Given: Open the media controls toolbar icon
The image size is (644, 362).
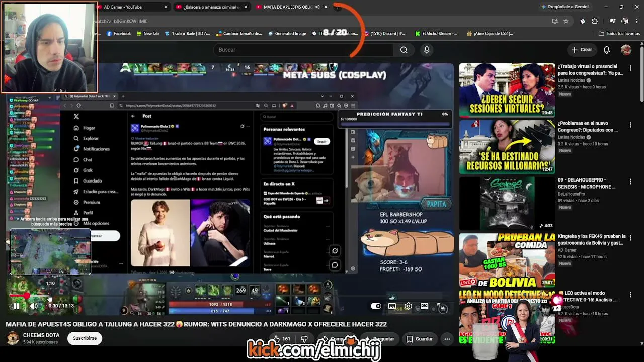Looking at the screenshot, I should click(x=612, y=21).
